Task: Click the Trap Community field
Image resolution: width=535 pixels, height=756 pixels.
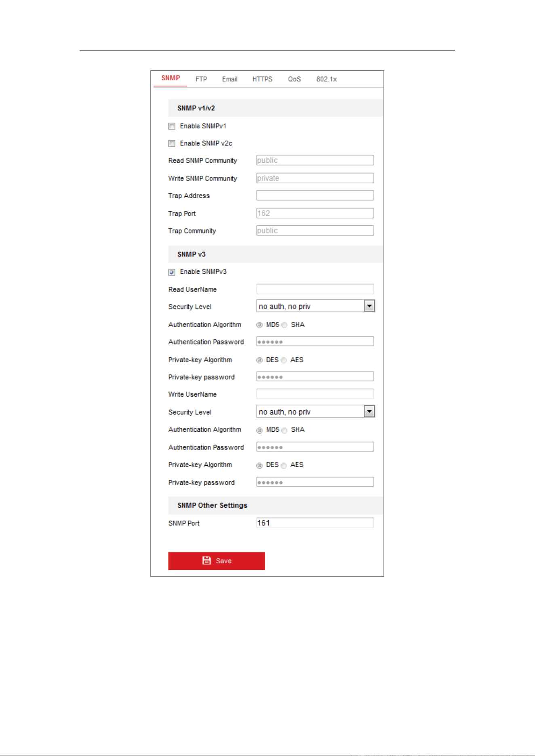Action: [x=315, y=231]
